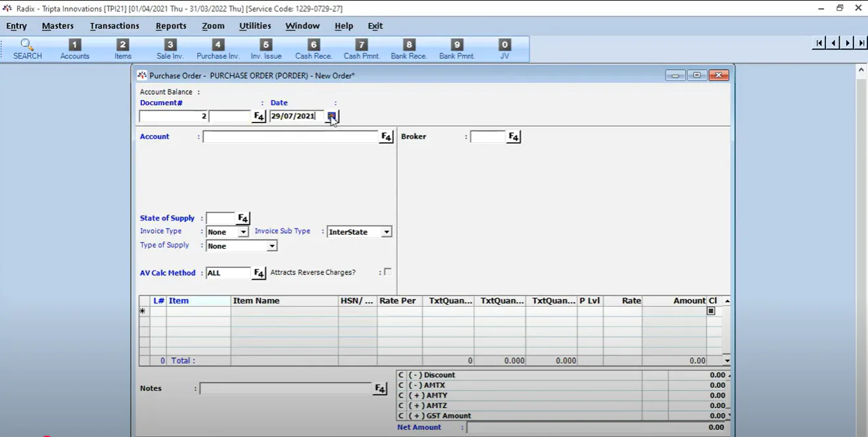The width and height of the screenshot is (868, 437).
Task: Open the Transactions menu
Action: click(x=115, y=26)
